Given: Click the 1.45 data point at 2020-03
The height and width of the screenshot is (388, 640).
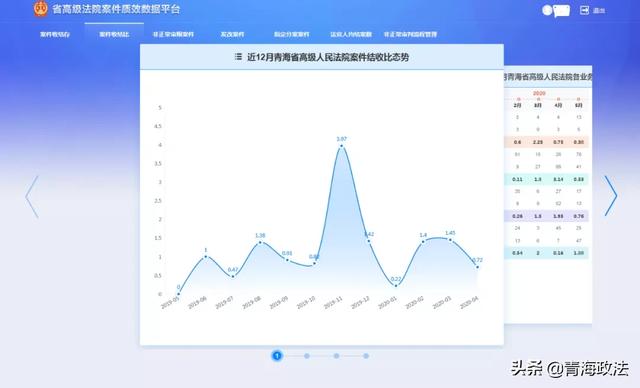Looking at the screenshot, I should pyautogui.click(x=450, y=240).
